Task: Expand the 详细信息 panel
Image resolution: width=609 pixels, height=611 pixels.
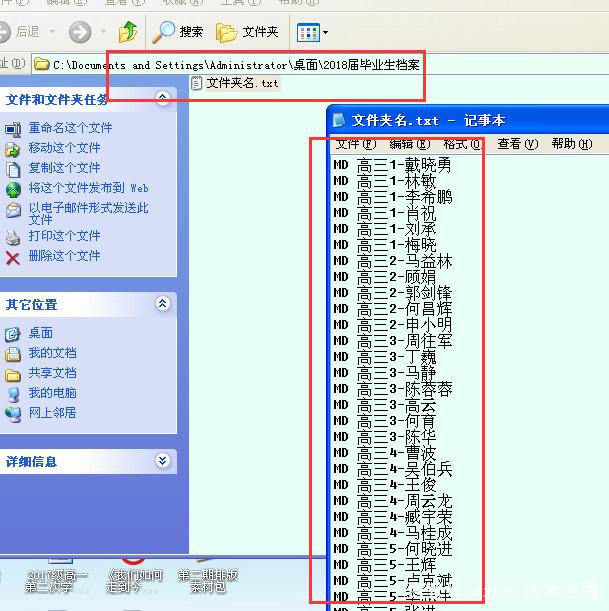Action: (162, 461)
